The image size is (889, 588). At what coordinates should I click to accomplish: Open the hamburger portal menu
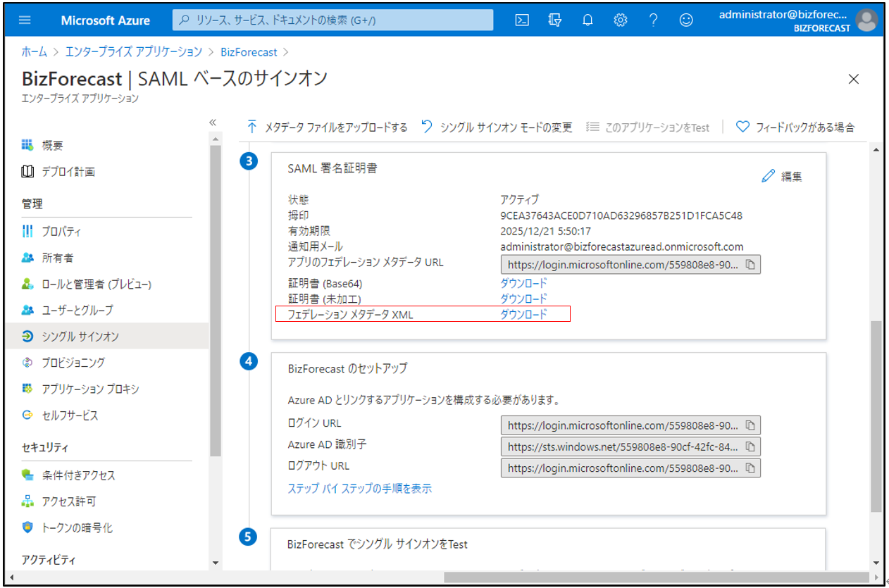click(25, 20)
